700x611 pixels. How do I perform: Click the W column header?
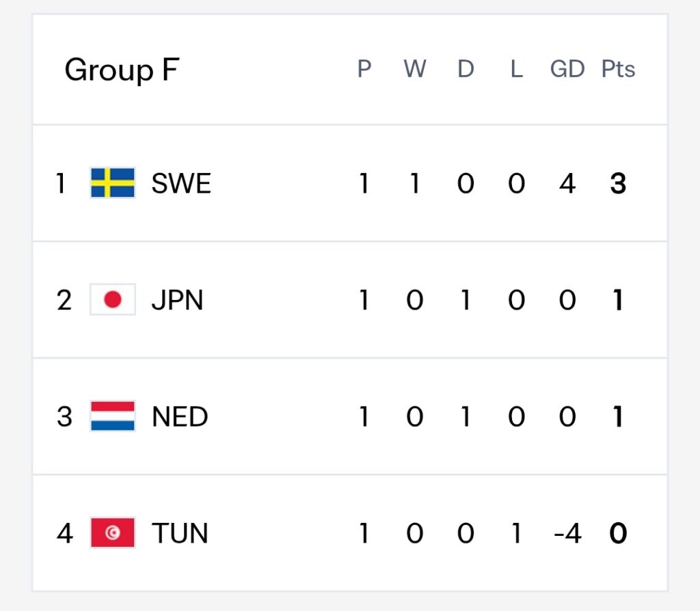[415, 69]
